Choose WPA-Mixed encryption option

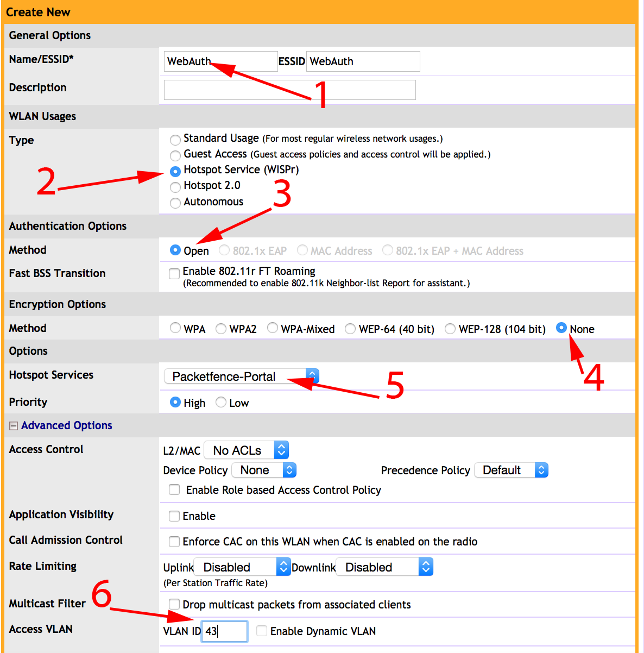273,328
